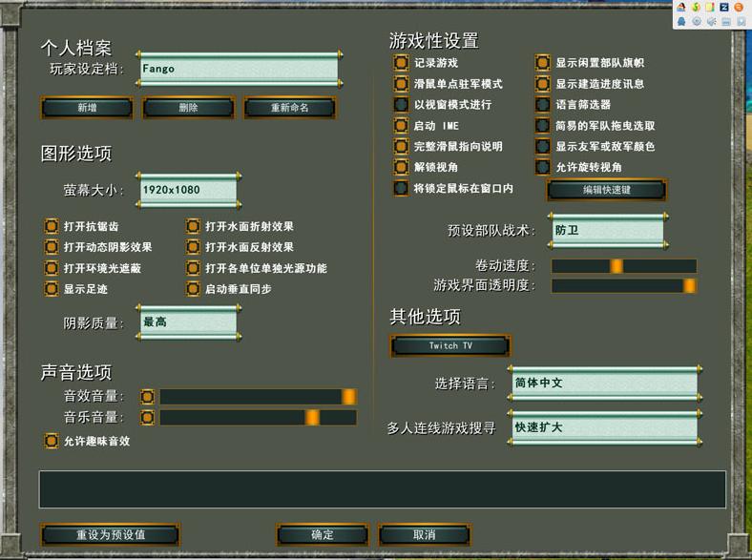Disable 启动垂直同步 option
Screen dimensions: 752x560
[x=193, y=289]
